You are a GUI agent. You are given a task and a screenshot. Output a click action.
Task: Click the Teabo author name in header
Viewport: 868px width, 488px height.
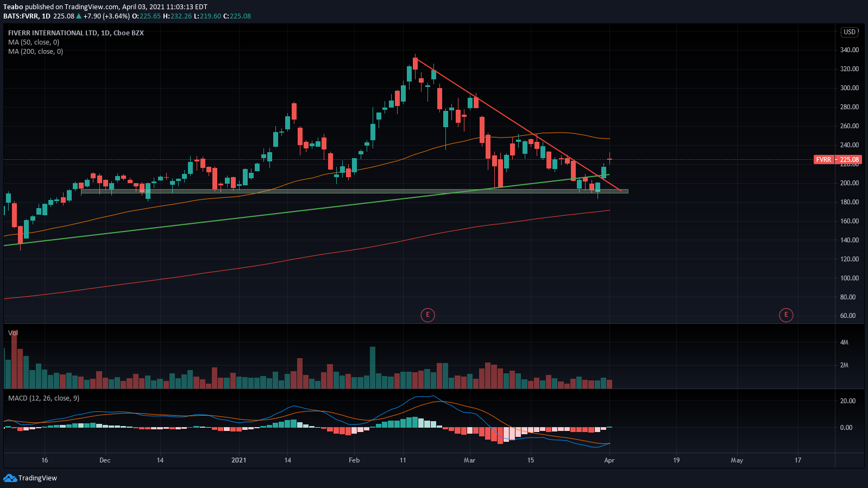pyautogui.click(x=14, y=7)
